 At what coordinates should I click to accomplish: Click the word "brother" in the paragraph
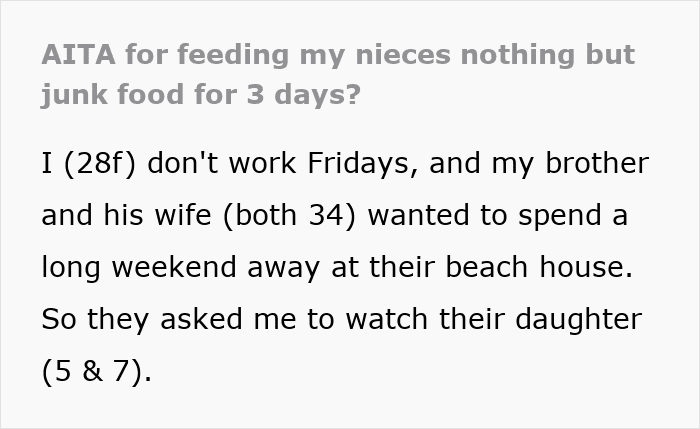pos(597,163)
